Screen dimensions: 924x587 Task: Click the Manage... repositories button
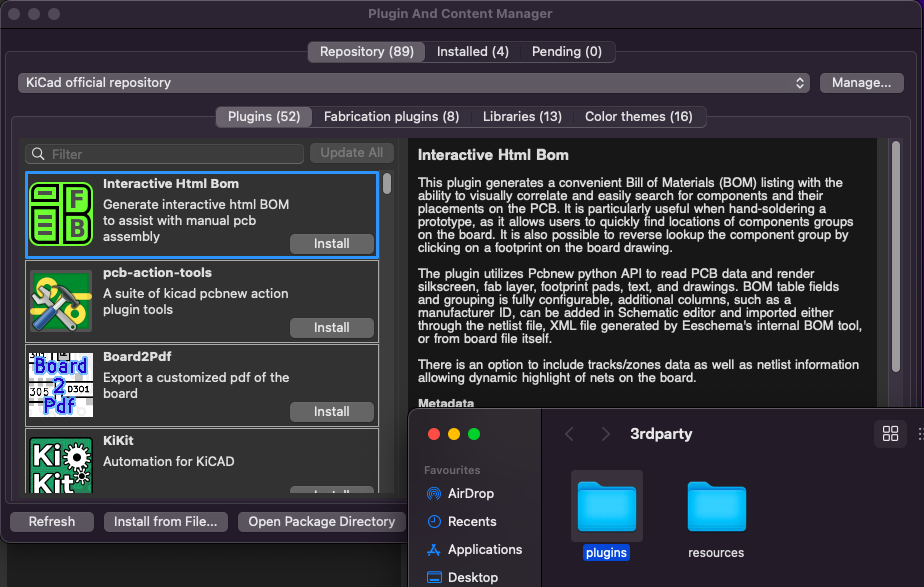[862, 83]
